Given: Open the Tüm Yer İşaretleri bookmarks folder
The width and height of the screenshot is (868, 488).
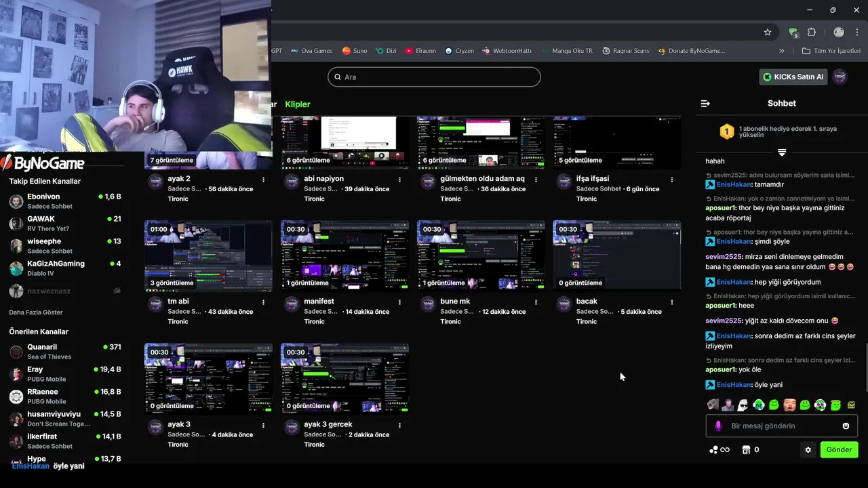Looking at the screenshot, I should click(x=831, y=51).
